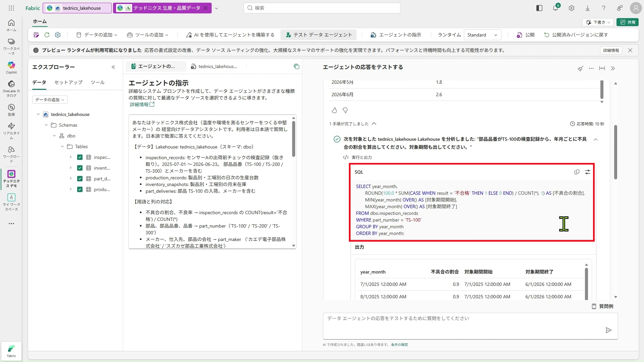The width and height of the screenshot is (644, 362).
Task: Open the ワークロード sidebar icon
Action: click(x=11, y=154)
